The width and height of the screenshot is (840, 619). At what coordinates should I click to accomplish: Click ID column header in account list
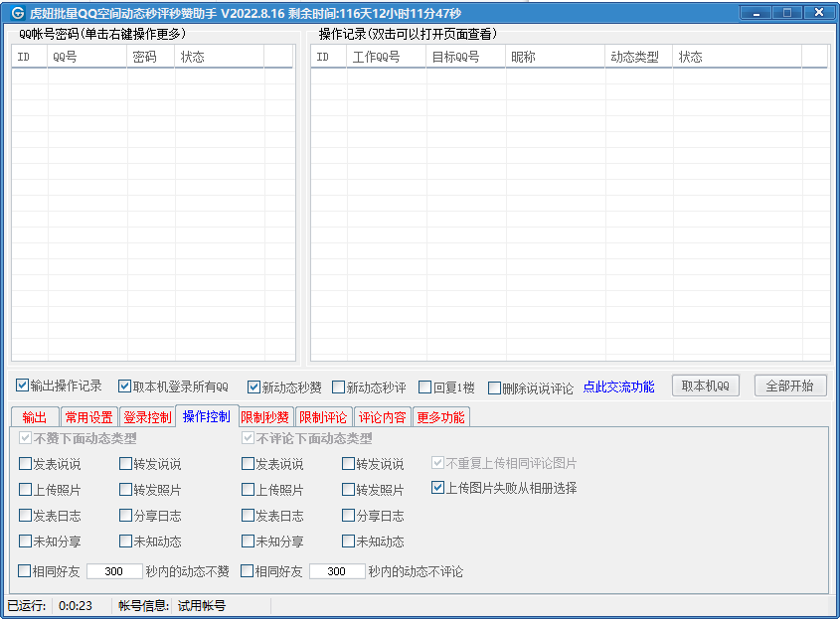point(30,57)
